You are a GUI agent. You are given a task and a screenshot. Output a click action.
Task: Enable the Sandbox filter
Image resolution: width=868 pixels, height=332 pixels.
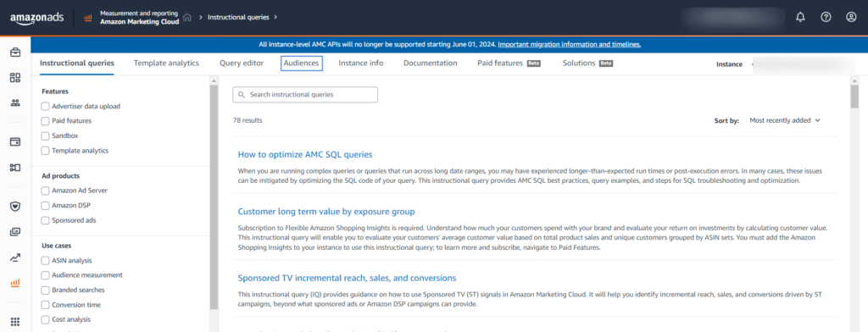click(x=46, y=136)
